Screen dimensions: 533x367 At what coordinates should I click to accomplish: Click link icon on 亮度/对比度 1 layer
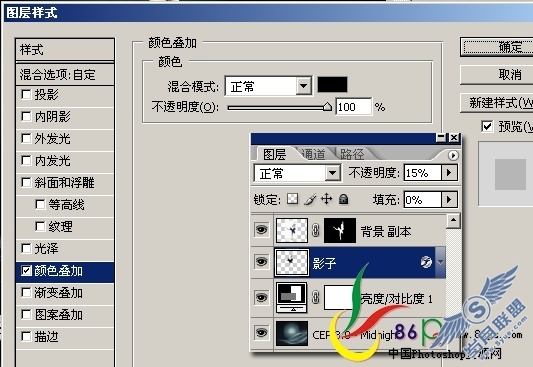[316, 298]
